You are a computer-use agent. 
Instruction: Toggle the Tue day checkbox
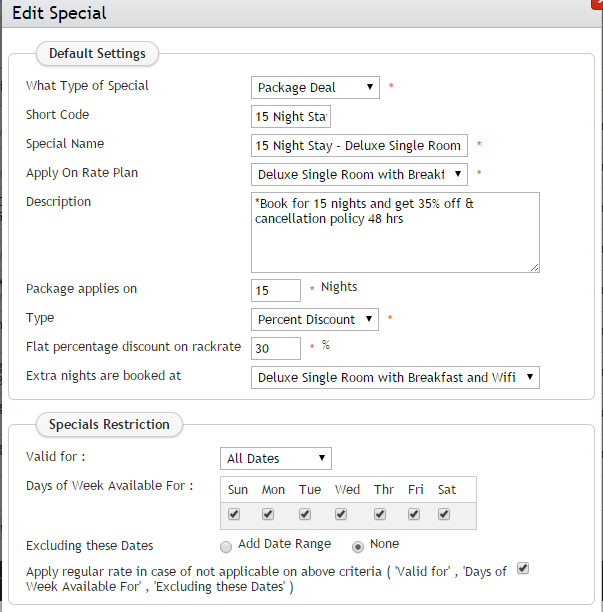coord(305,514)
